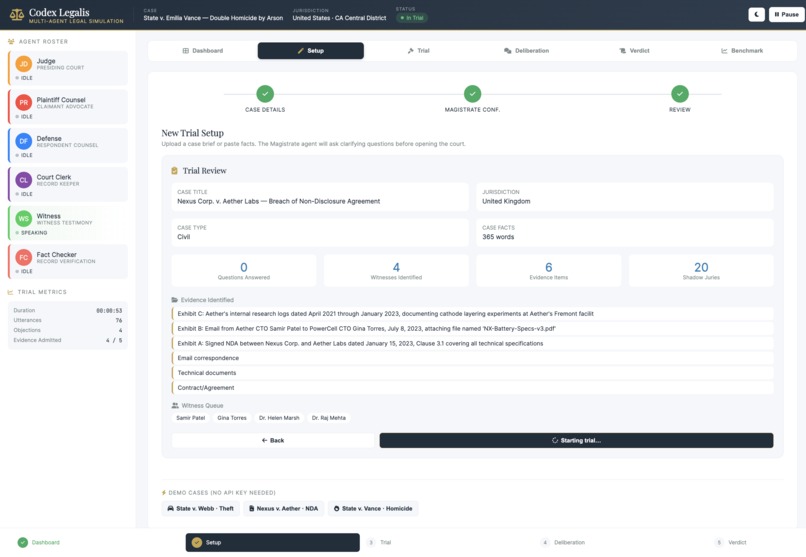The image size is (806, 557).
Task: Click the Email correspondence evidence item
Action: [472, 358]
